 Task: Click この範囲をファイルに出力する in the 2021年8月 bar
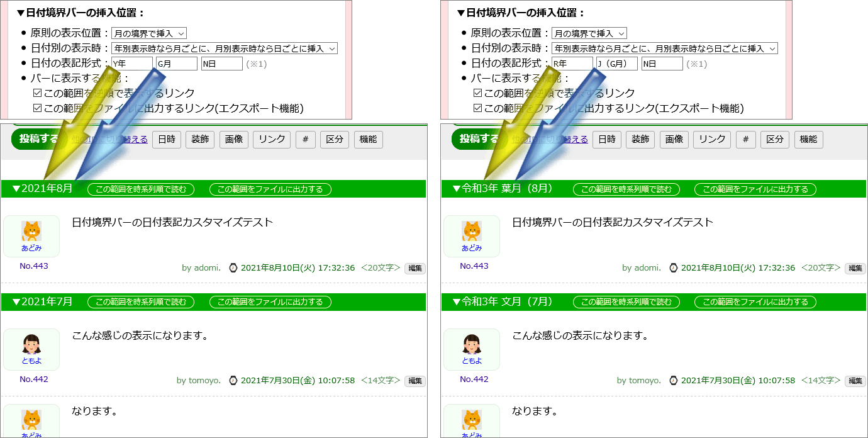pyautogui.click(x=270, y=189)
